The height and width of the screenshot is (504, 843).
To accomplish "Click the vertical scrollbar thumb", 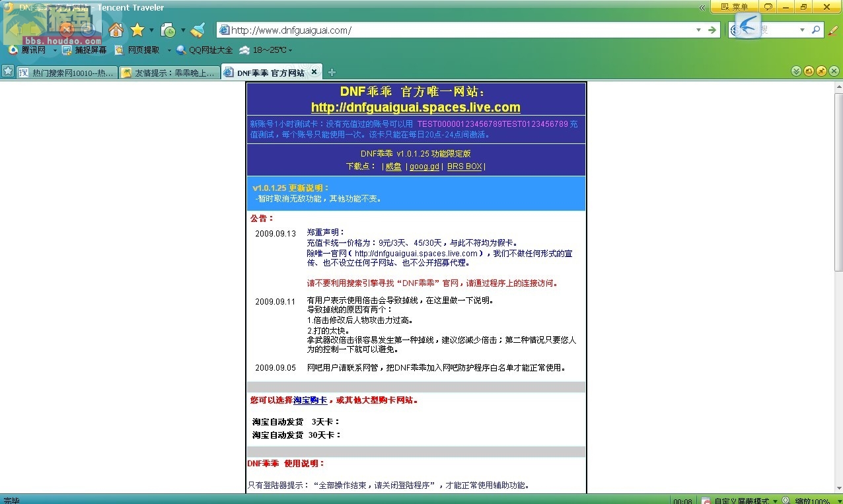I will point(839,182).
